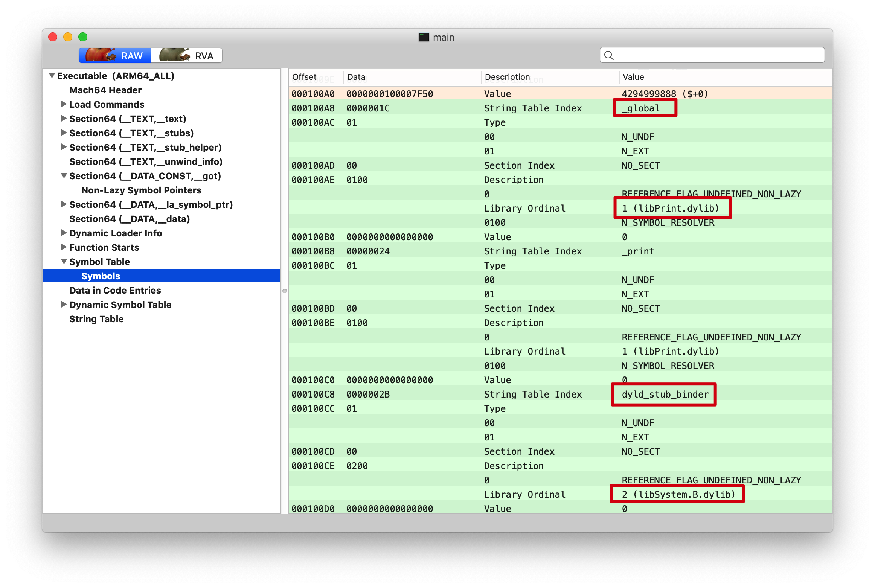The image size is (875, 588).
Task: Collapse Section64 (__DATA_CONST,__got) node
Action: [x=64, y=176]
